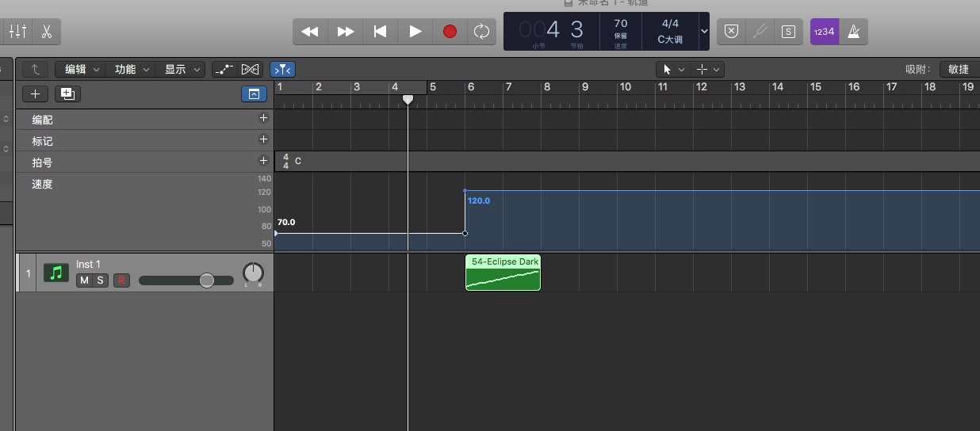
Task: Click the 4/4 time signature in the LCD
Action: point(670,24)
